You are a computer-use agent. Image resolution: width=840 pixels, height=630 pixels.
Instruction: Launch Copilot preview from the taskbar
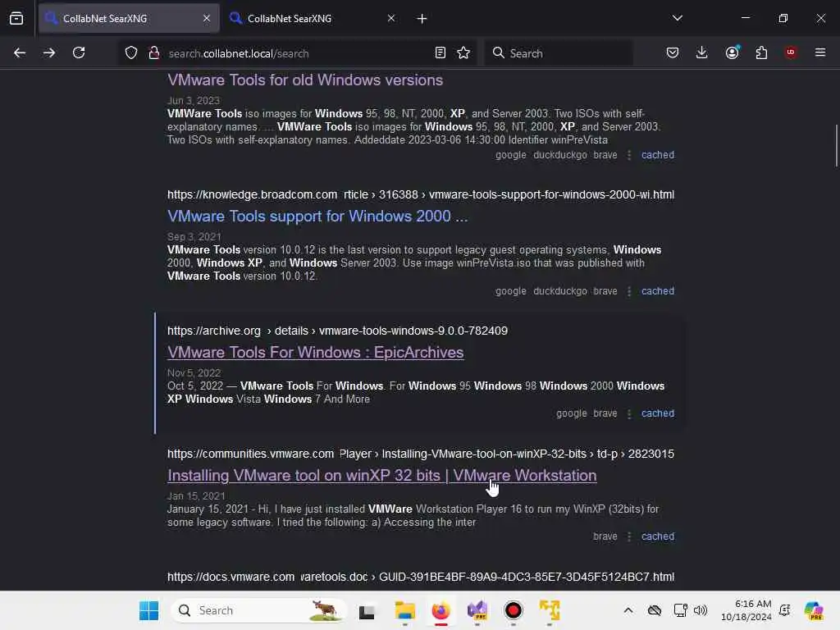click(x=813, y=610)
